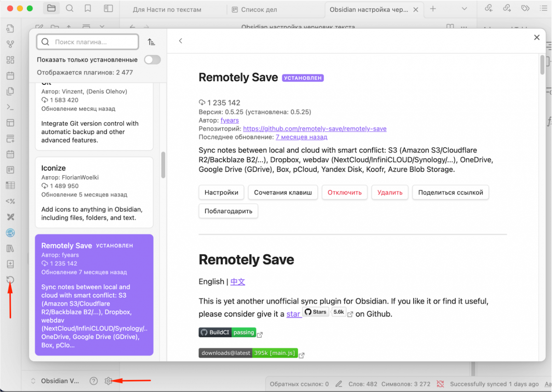Open the file explorer folder icon
Viewport: 552px width, 392px height.
coord(51,8)
